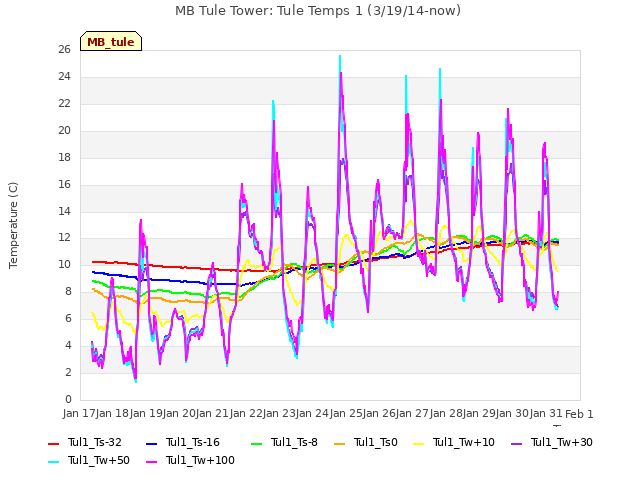Toggle the Tul1_Ts-8 legend entry
Screen dimensions: 640x480
click(x=284, y=442)
